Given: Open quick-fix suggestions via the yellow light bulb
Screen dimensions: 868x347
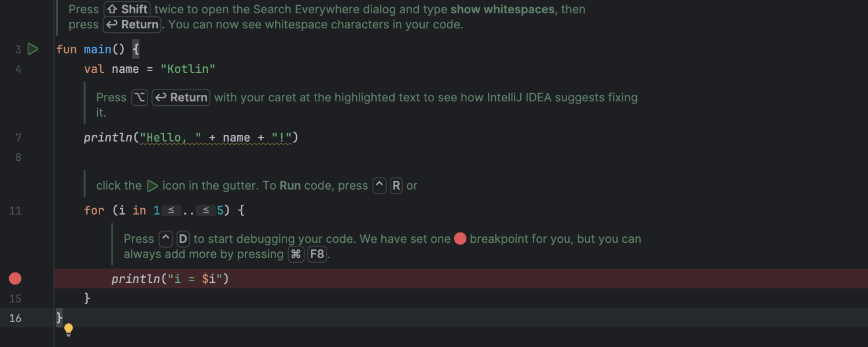Looking at the screenshot, I should (x=68, y=329).
